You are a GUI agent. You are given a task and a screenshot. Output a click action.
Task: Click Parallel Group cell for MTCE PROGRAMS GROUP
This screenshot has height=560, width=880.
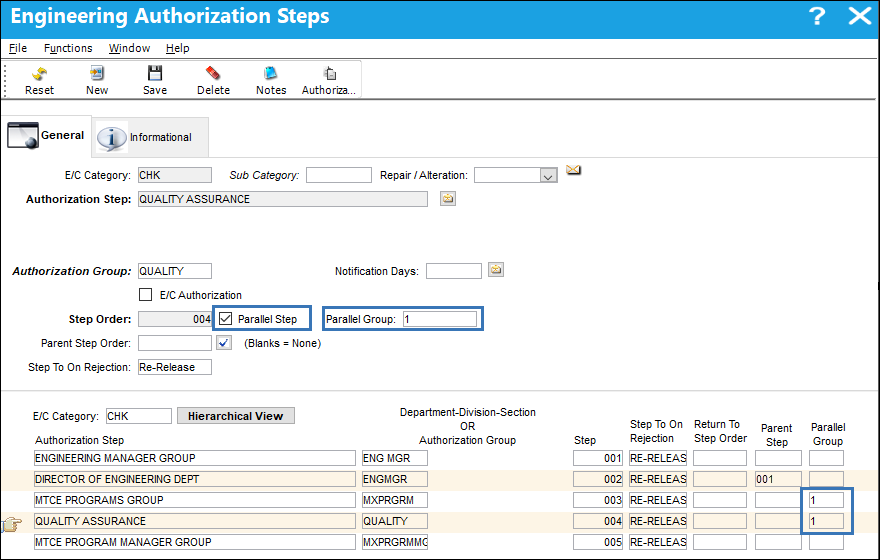tap(826, 500)
